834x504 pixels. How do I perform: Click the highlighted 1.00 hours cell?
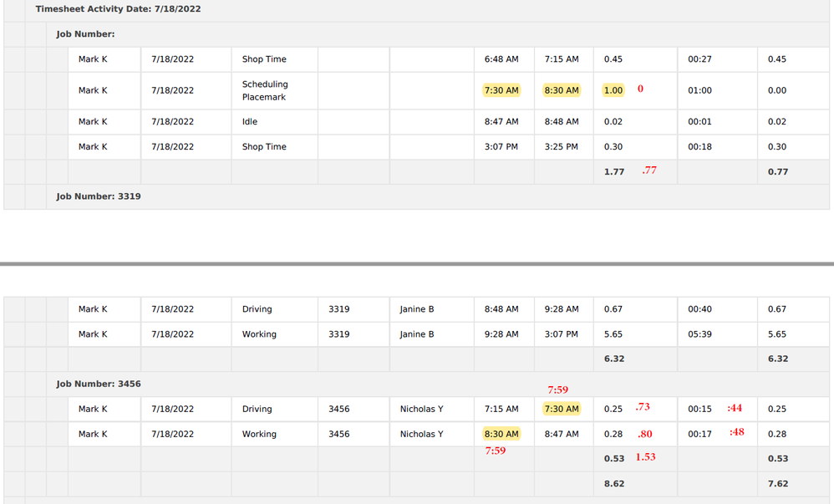613,89
